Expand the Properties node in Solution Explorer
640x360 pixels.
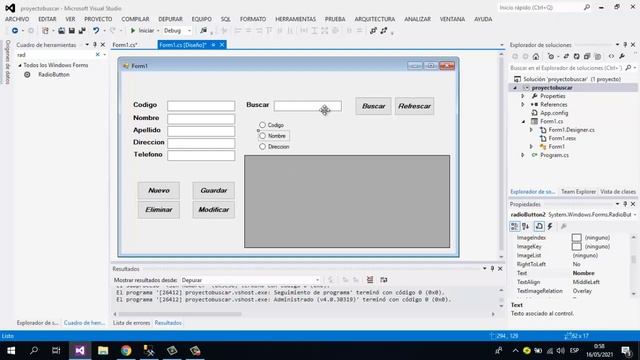coord(523,96)
